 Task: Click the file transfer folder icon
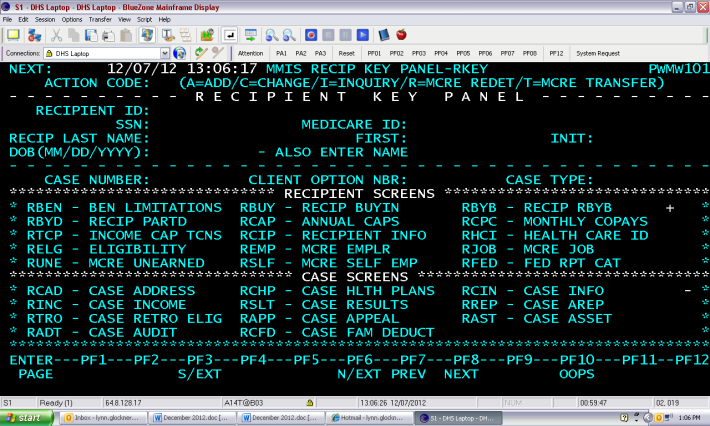point(207,35)
